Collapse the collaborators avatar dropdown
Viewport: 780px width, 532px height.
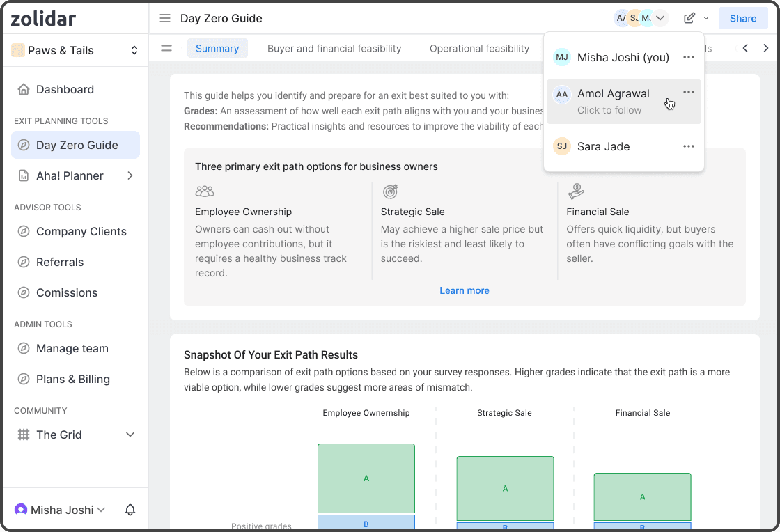coord(661,19)
